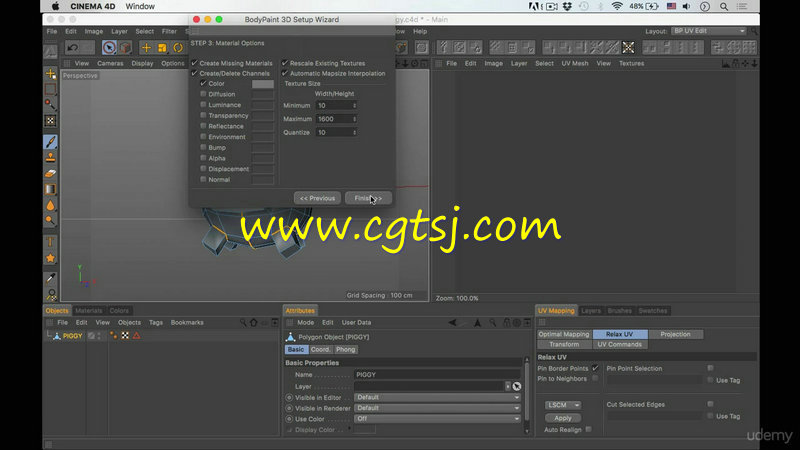Screen dimensions: 800x450
Task: Open the Cameras viewport menu
Action: [x=110, y=63]
